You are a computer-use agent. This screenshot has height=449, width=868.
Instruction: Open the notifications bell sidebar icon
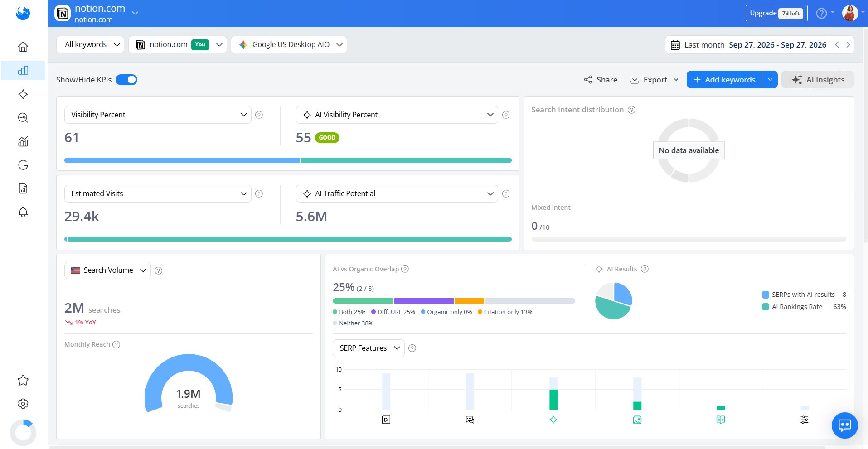23,212
